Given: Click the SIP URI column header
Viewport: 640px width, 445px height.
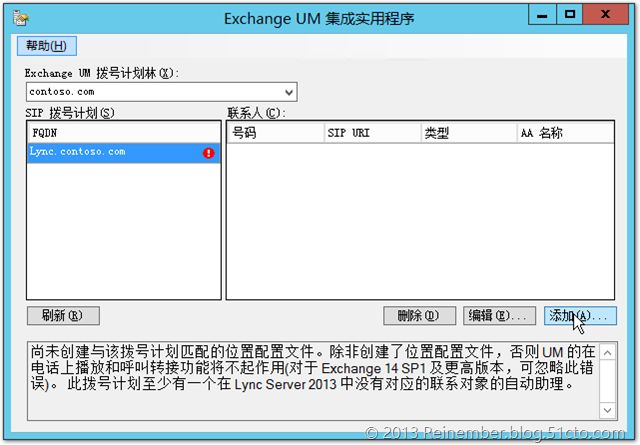Looking at the screenshot, I should [x=372, y=133].
